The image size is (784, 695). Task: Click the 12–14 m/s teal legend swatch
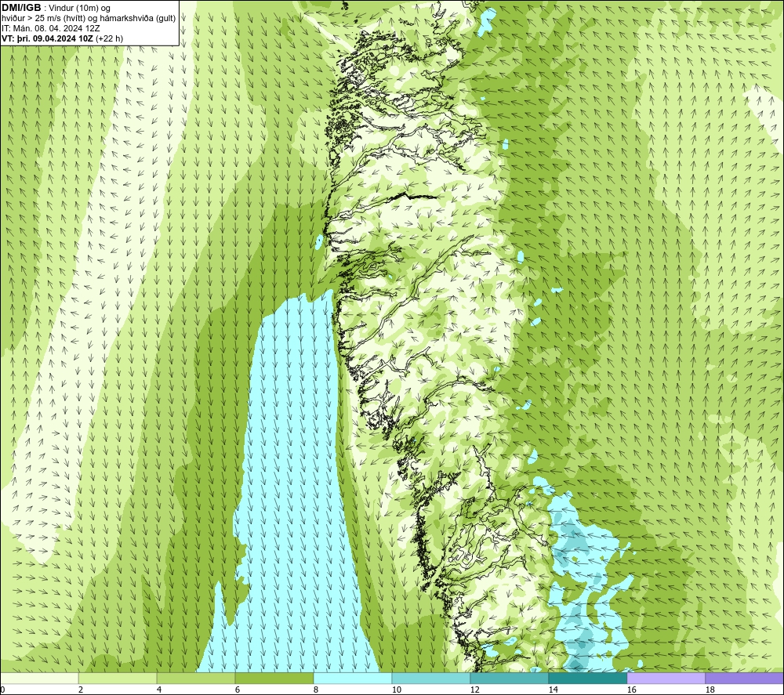coord(509,678)
